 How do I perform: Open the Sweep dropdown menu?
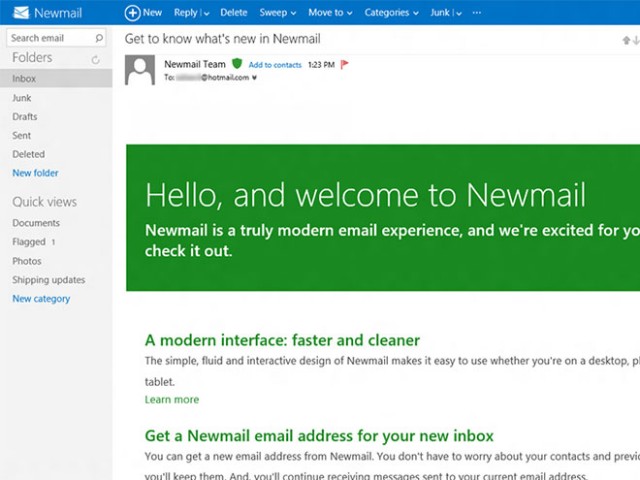[x=278, y=13]
